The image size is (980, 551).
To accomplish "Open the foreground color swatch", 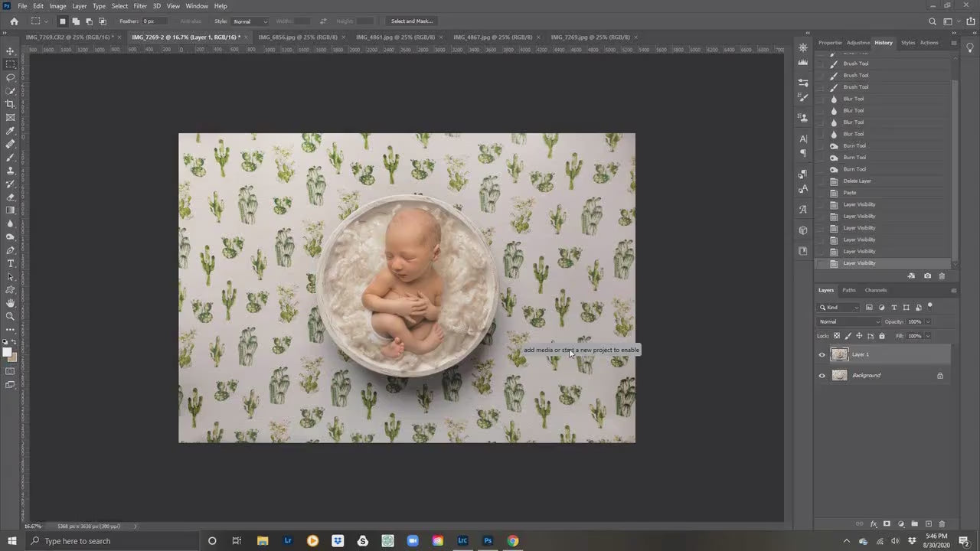I will click(x=8, y=352).
